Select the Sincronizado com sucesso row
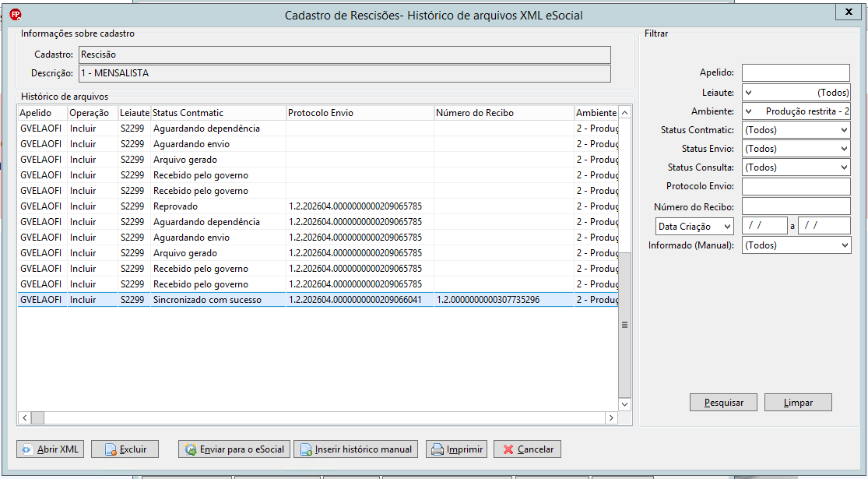This screenshot has height=479, width=868. [x=318, y=300]
